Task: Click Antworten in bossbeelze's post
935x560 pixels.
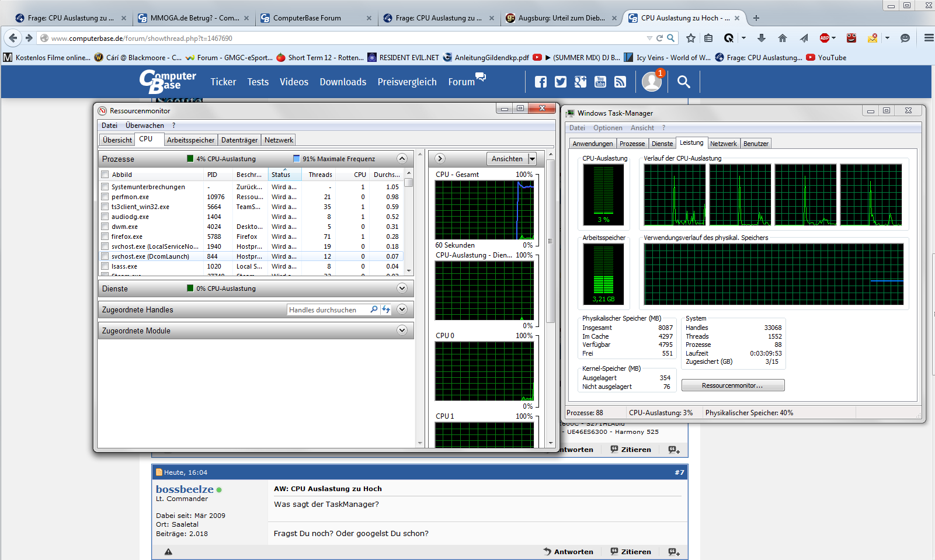Action: (x=568, y=552)
